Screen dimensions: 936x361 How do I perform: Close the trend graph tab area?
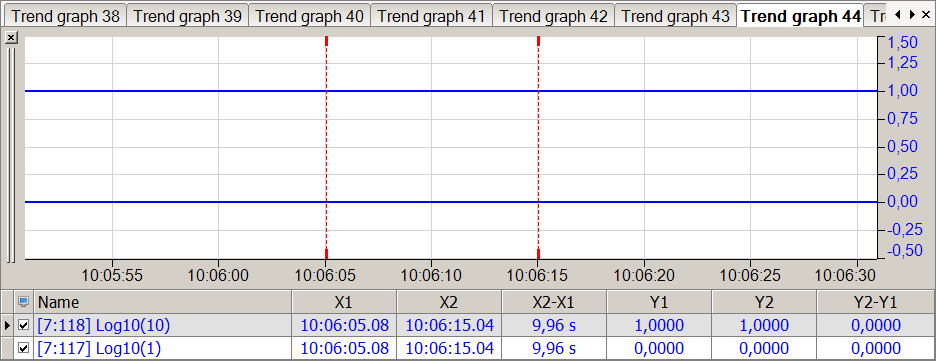pyautogui.click(x=926, y=14)
